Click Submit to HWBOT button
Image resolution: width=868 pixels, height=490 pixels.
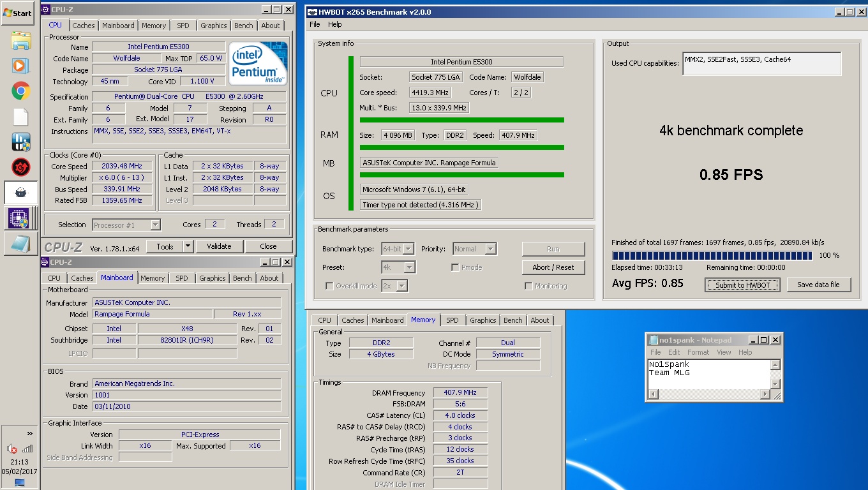[x=742, y=285]
